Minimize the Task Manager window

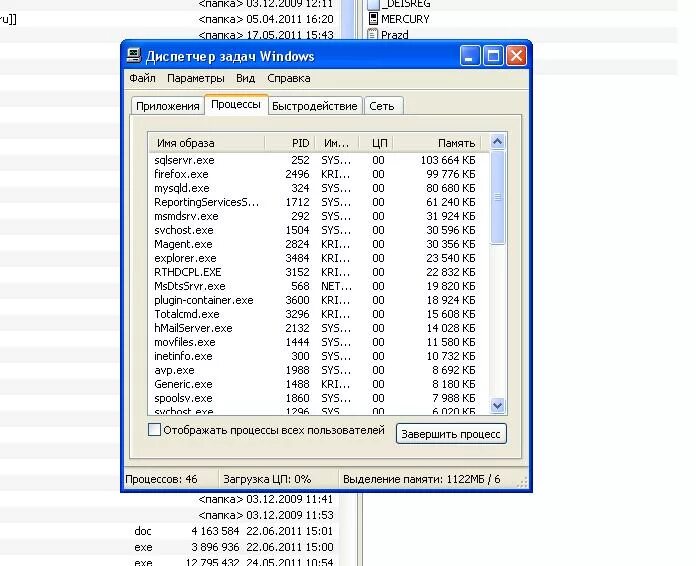[469, 56]
